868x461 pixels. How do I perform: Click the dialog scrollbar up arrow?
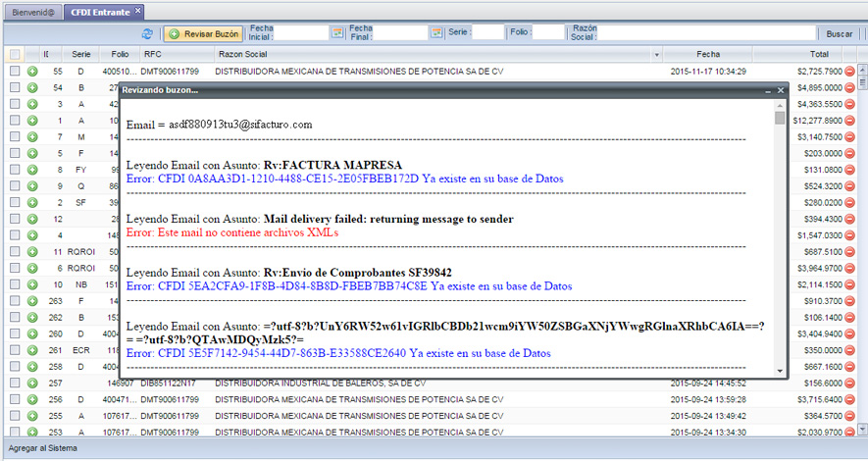pos(780,106)
